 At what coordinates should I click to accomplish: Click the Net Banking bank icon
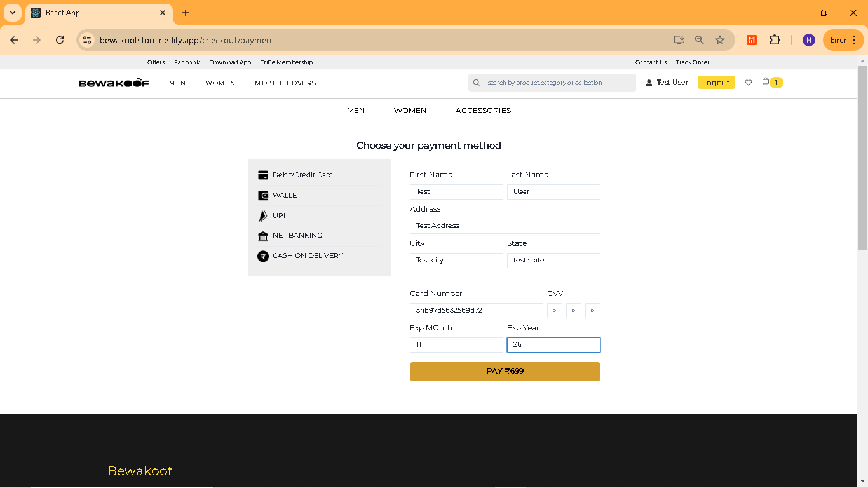coord(263,236)
